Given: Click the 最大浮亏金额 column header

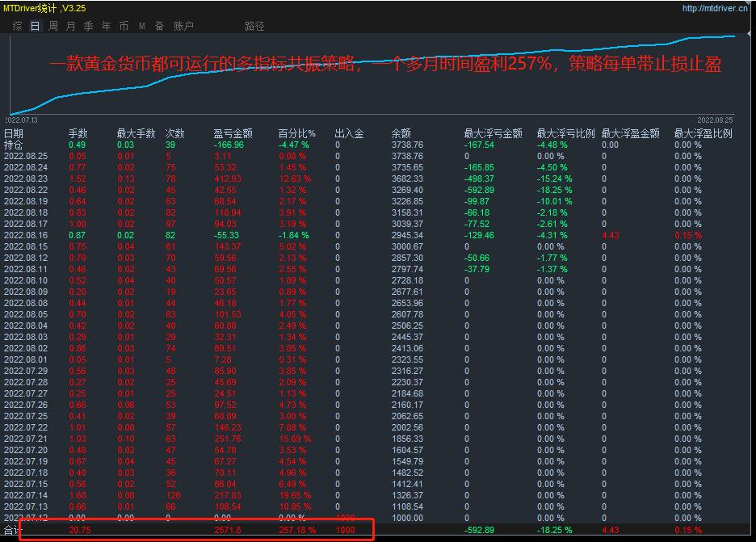Looking at the screenshot, I should pyautogui.click(x=493, y=133).
